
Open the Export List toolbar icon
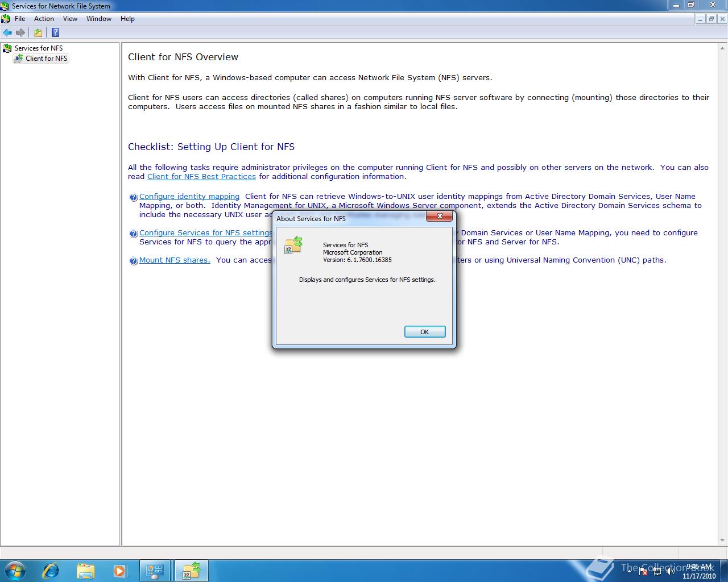(38, 32)
